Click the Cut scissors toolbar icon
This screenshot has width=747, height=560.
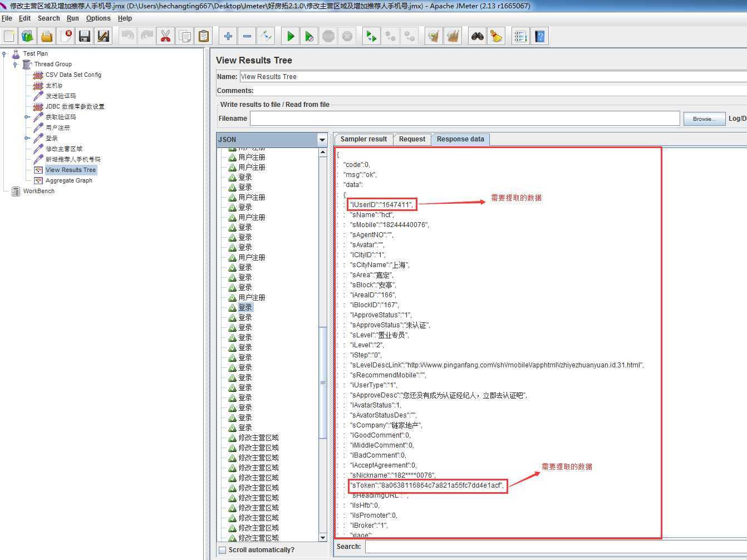click(165, 36)
